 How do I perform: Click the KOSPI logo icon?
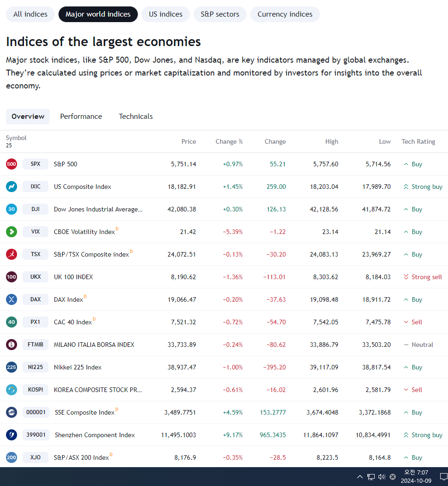click(12, 390)
